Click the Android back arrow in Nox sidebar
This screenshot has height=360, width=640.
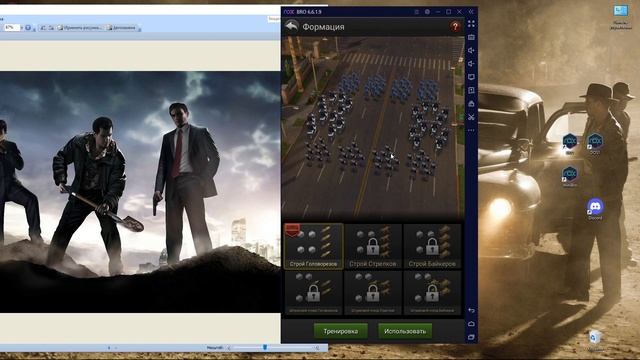click(471, 311)
